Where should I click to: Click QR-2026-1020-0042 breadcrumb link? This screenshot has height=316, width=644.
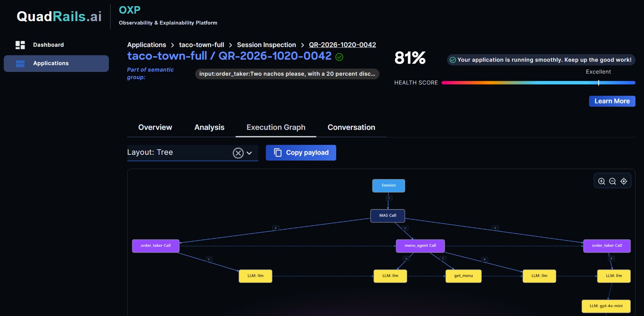pos(342,45)
